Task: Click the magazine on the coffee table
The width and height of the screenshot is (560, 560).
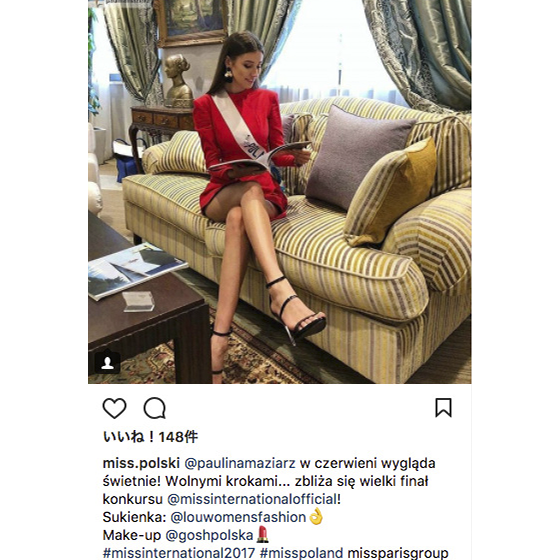Action: 138,270
